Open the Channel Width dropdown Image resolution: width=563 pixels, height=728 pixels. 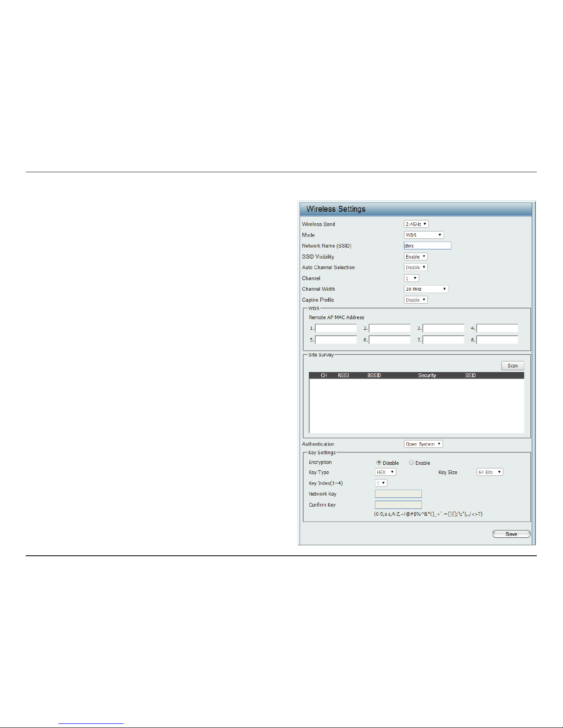point(426,289)
